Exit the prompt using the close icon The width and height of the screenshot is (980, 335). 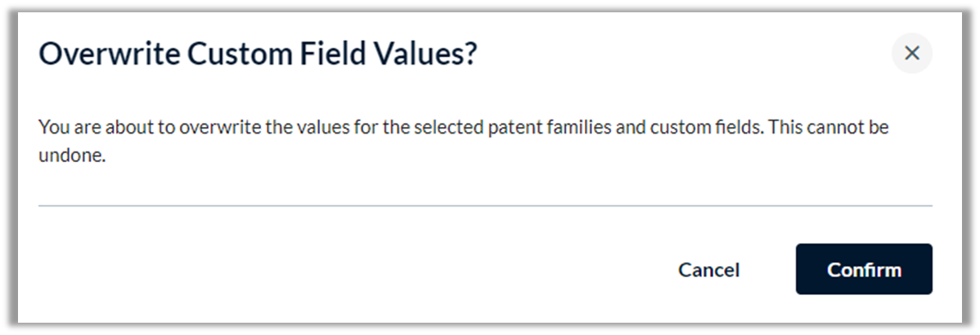912,53
